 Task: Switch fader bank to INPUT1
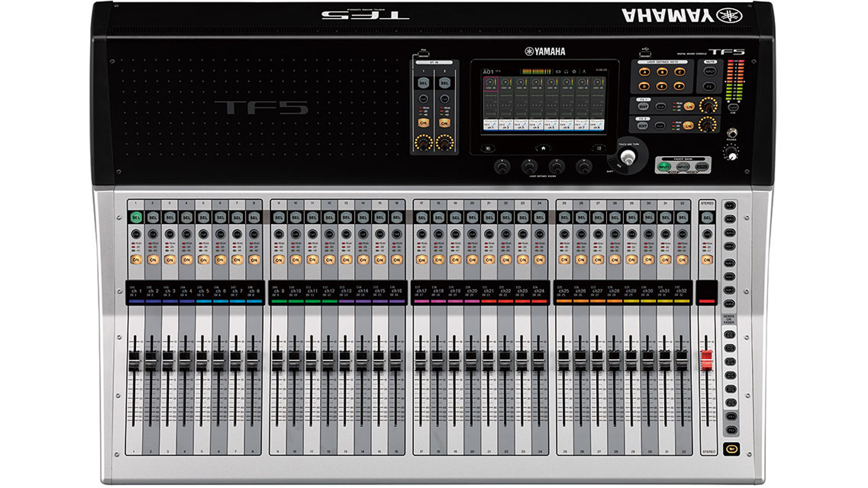tap(664, 166)
